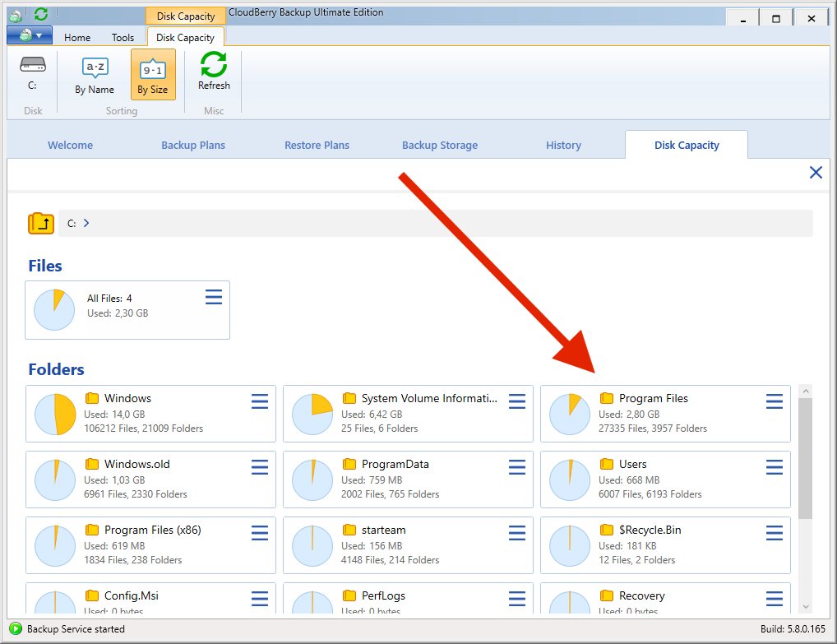Click the CloudBerry app icon in title bar
Screen dimensions: 837x644
[16, 16]
